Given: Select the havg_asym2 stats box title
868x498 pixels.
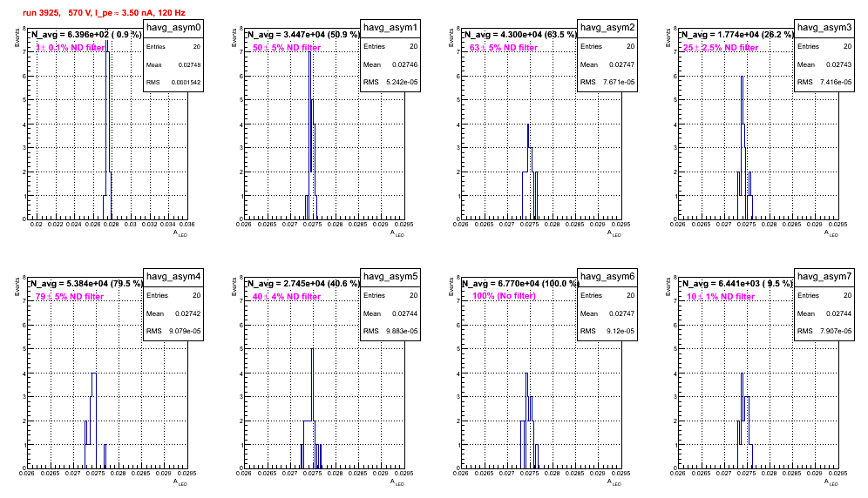Looking at the screenshot, I should (x=607, y=28).
